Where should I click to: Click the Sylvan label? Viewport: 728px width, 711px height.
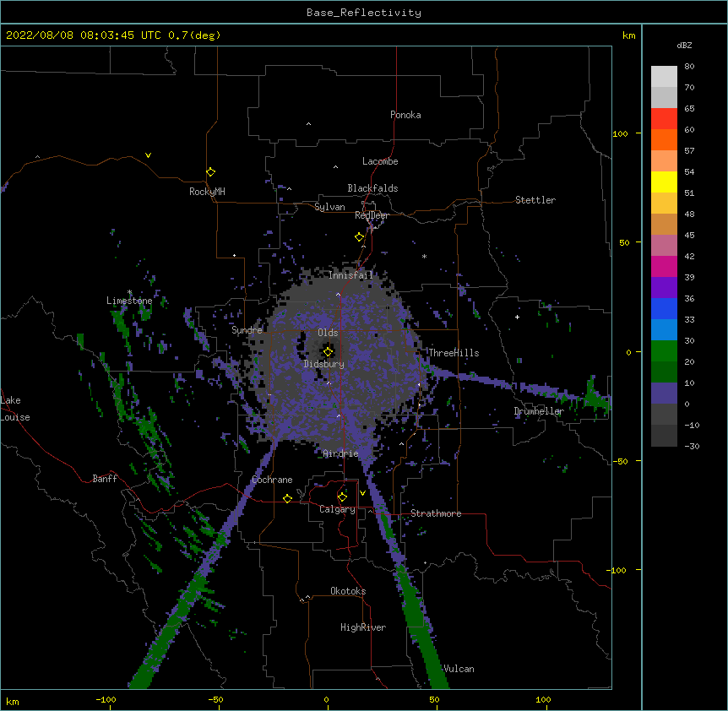pyautogui.click(x=329, y=207)
